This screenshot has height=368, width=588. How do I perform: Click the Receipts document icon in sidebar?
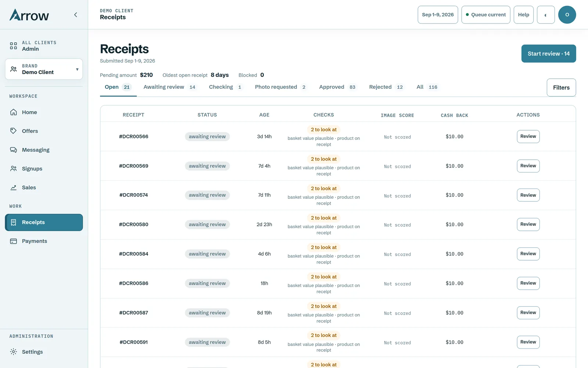coord(14,222)
